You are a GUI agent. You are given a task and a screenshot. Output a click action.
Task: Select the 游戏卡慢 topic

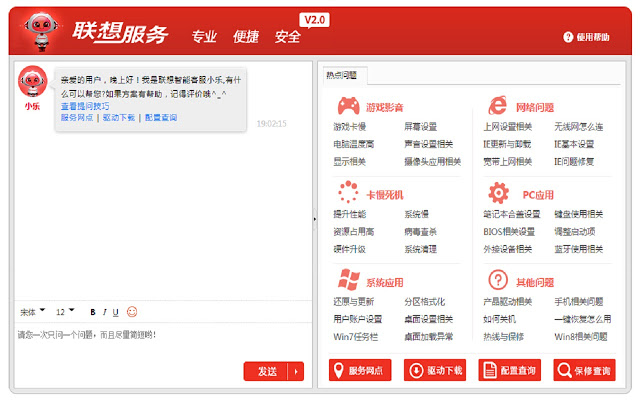(x=349, y=127)
